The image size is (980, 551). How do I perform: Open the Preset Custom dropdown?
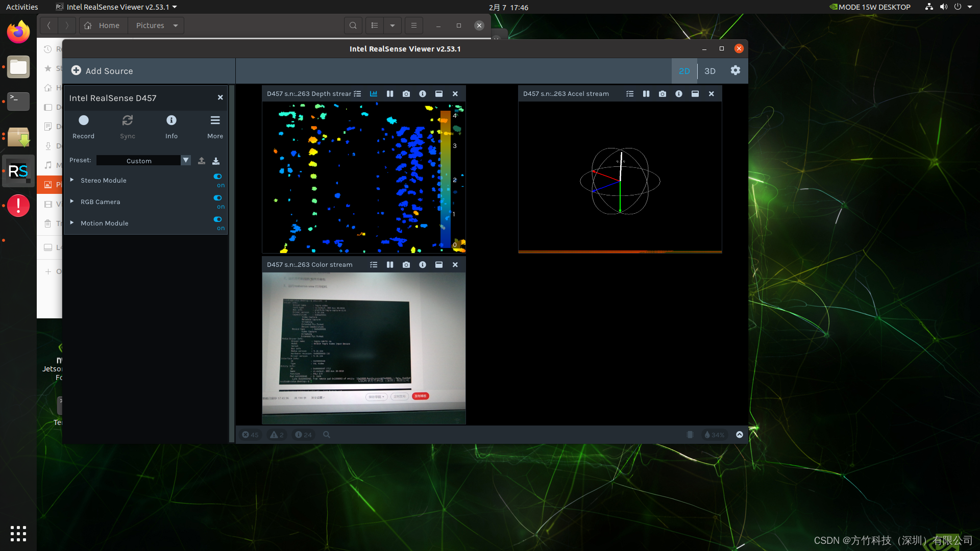pyautogui.click(x=186, y=160)
